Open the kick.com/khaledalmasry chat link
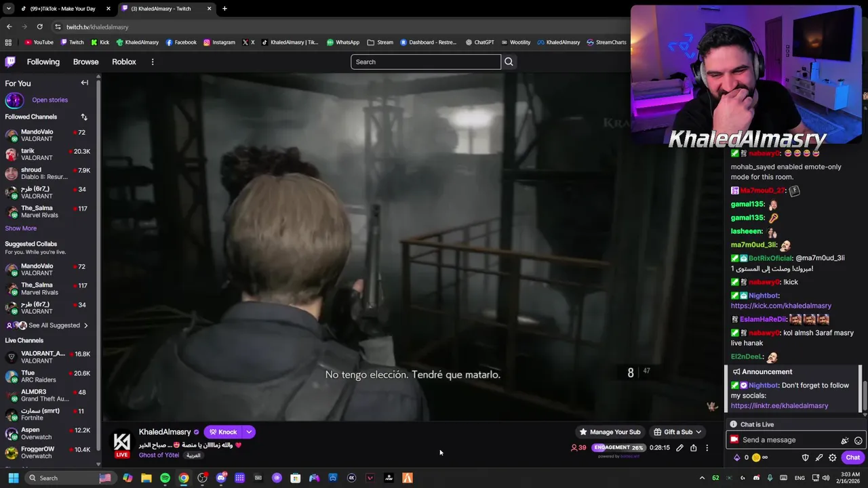Viewport: 868px width, 488px height. 781,306
